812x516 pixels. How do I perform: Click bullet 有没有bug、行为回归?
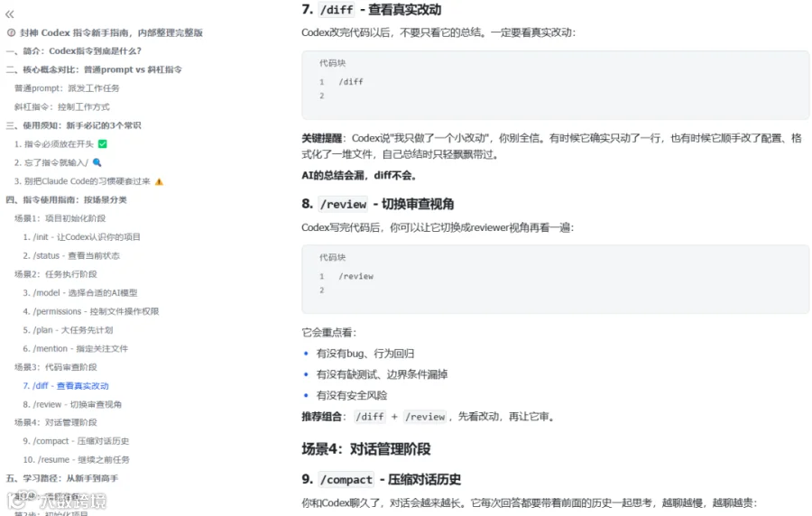[x=365, y=354]
